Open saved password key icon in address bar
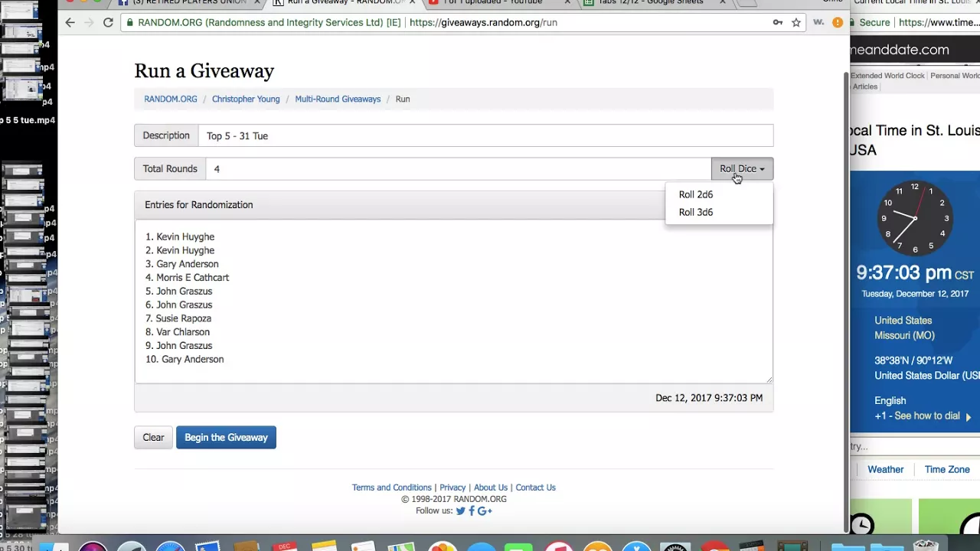The width and height of the screenshot is (980, 551). pos(778,23)
